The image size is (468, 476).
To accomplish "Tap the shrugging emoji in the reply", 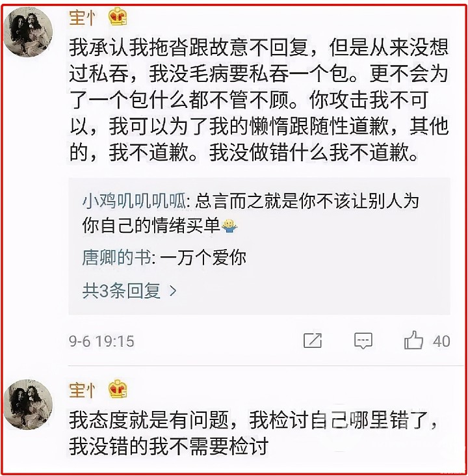I will pos(229,226).
